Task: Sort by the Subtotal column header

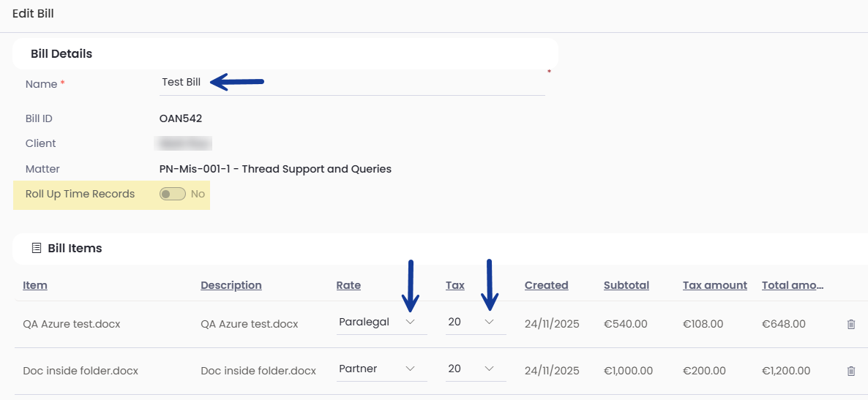Action: pos(626,285)
